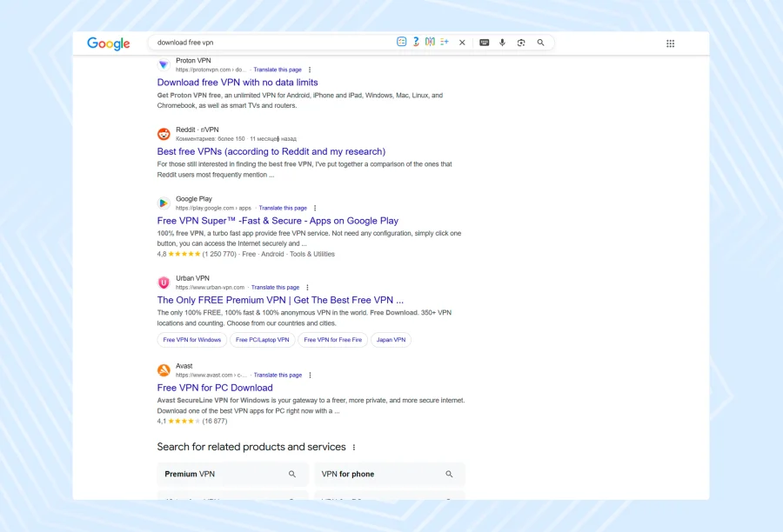Open three-dot menu for Proton VPN result
The height and width of the screenshot is (532, 783).
click(310, 70)
